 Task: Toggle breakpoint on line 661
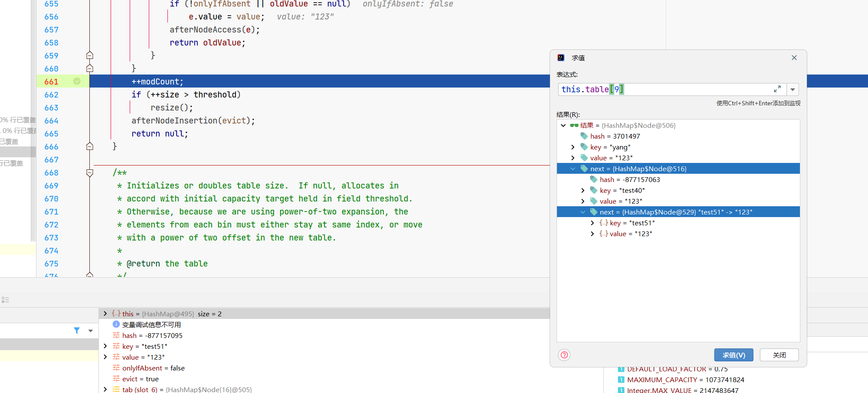[x=77, y=81]
